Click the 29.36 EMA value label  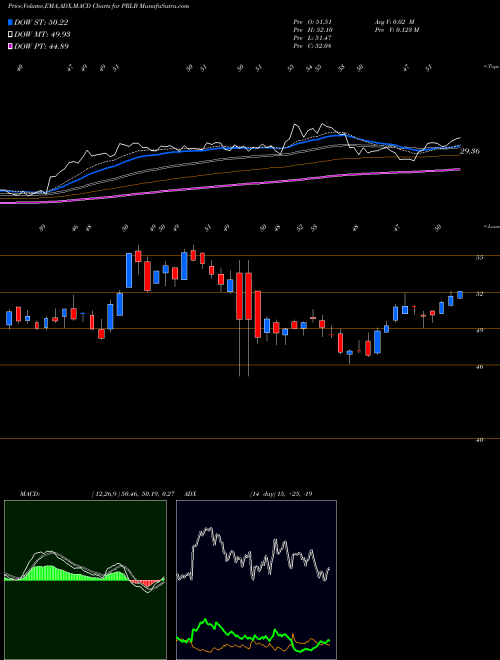(470, 152)
